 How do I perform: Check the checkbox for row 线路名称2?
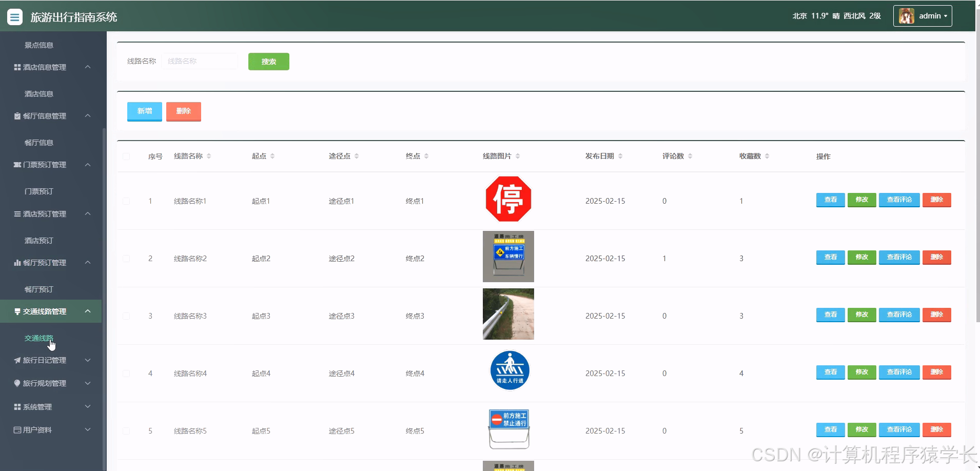click(126, 259)
